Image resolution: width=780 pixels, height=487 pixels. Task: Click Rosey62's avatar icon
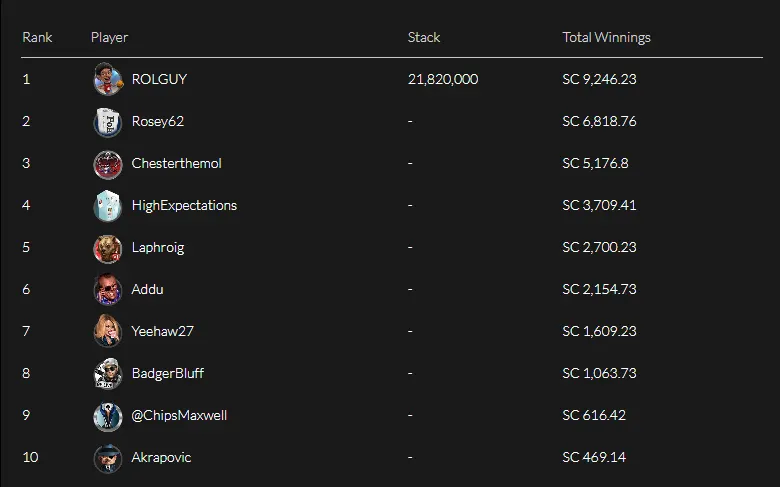click(x=107, y=121)
